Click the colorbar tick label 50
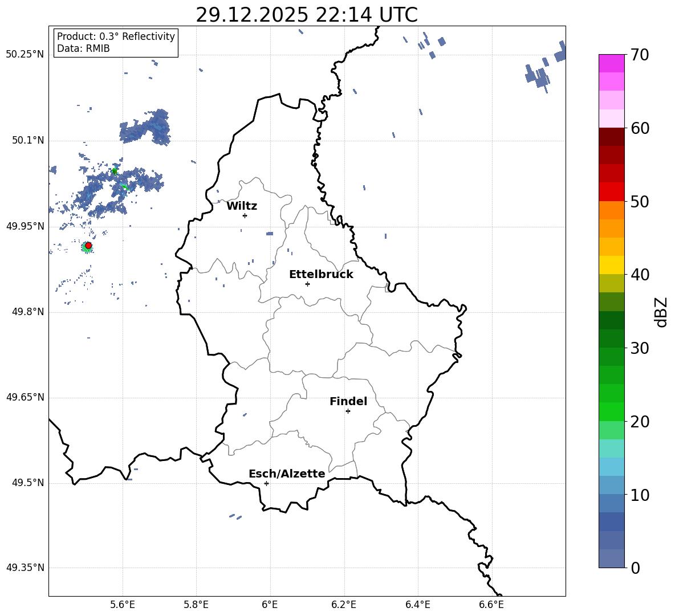This screenshot has width=675, height=616. 640,201
